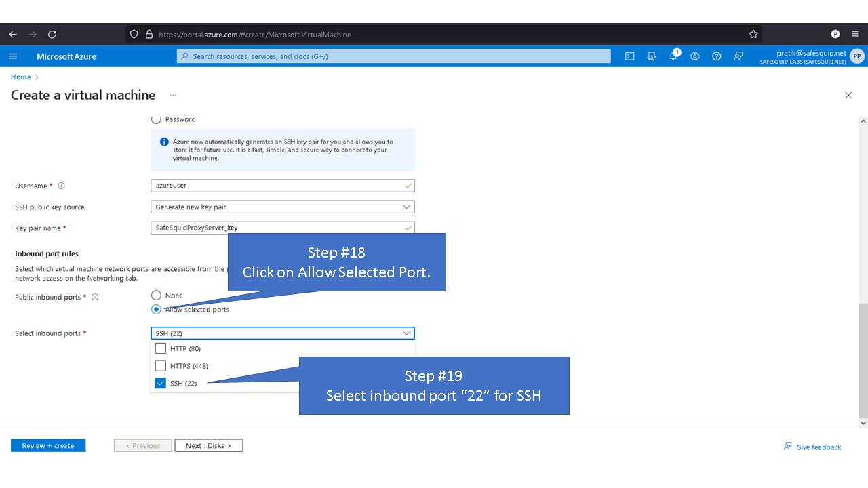Screen dimensions: 868x488
Task: Bookmark this page with star icon
Action: pos(753,34)
